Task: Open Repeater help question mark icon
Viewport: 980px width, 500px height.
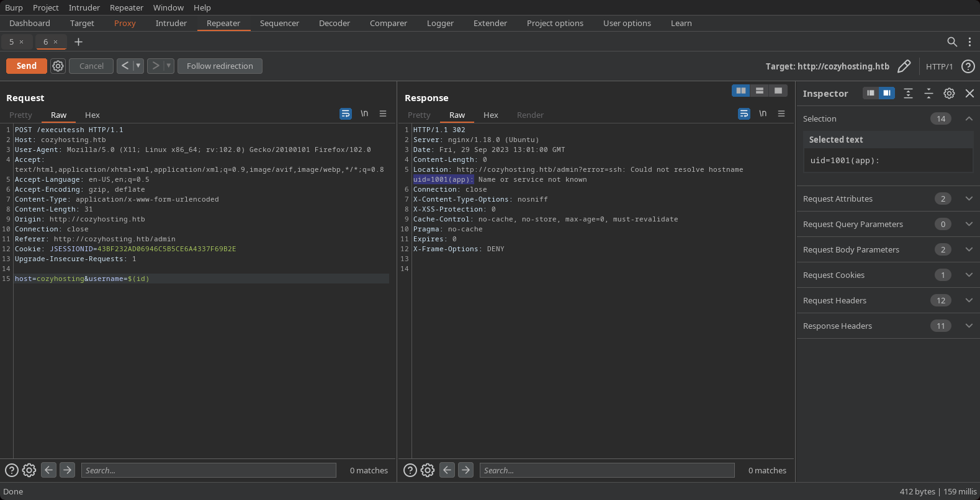Action: click(968, 66)
